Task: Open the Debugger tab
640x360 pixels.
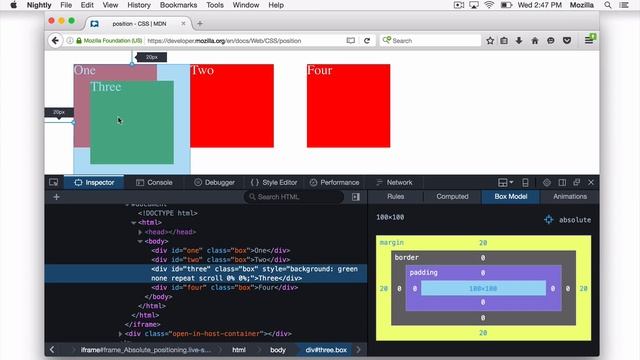Action: pos(214,182)
